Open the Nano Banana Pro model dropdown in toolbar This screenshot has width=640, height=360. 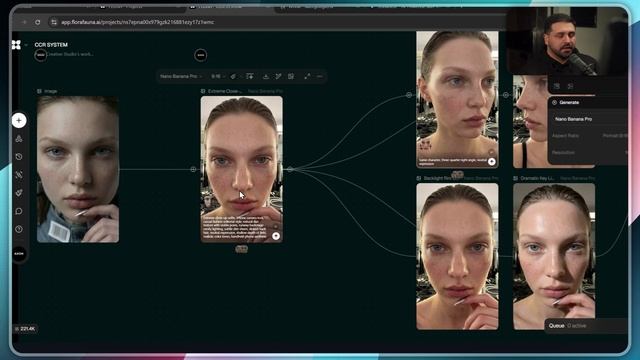[181, 76]
